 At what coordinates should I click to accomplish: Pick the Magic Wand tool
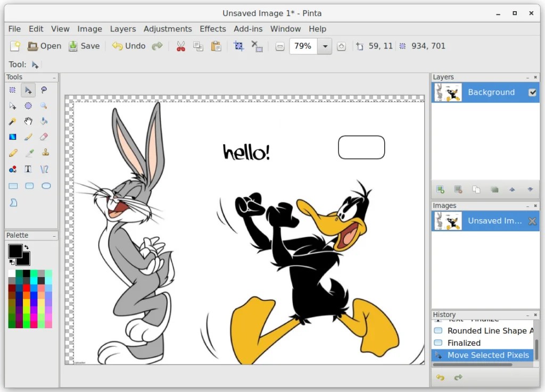point(12,121)
